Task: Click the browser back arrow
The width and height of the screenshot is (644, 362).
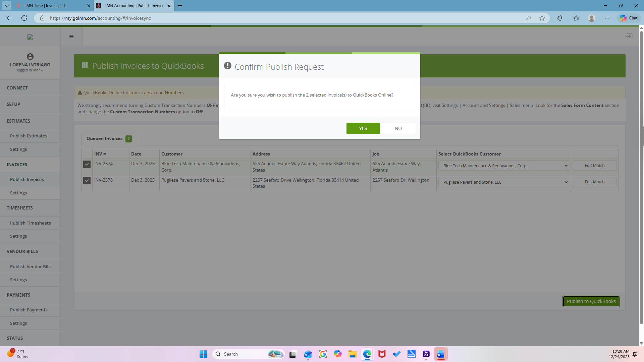Action: click(x=9, y=18)
